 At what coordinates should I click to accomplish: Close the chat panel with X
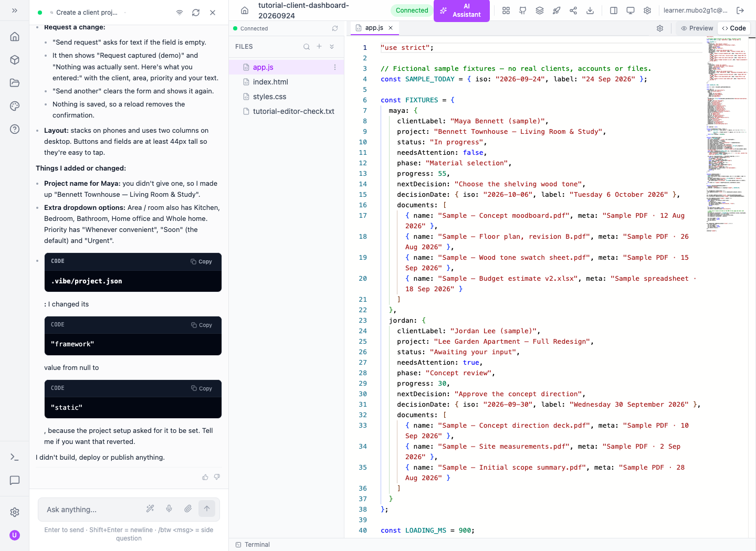tap(213, 13)
